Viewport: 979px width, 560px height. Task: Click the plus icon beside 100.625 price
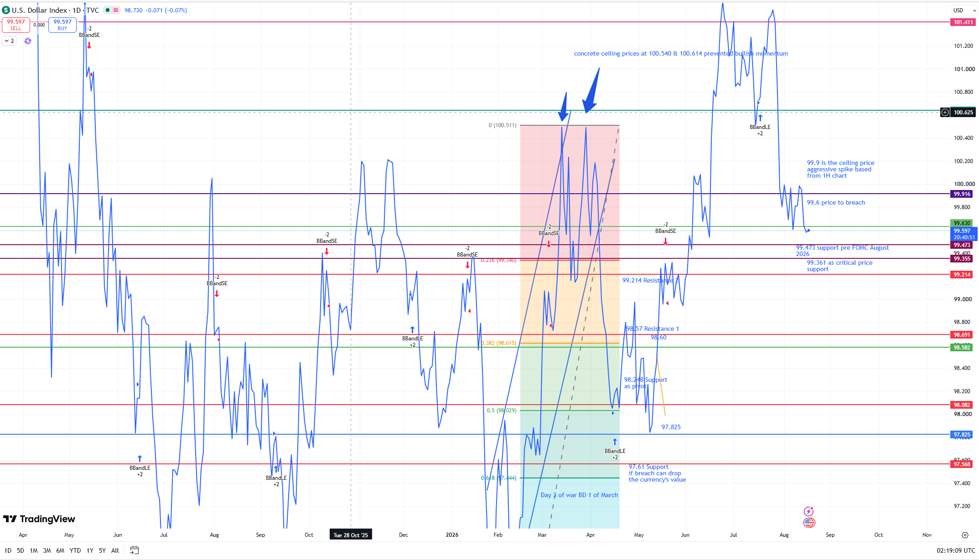(x=945, y=112)
